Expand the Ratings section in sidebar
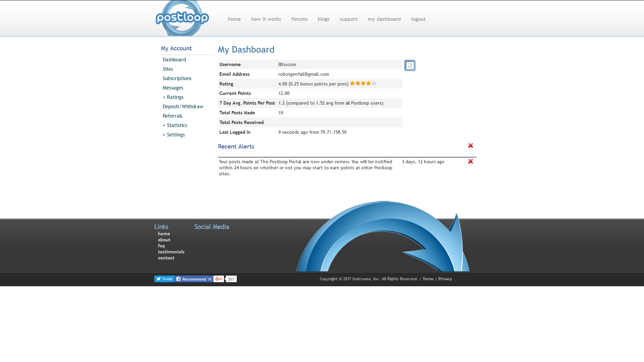 pos(173,97)
